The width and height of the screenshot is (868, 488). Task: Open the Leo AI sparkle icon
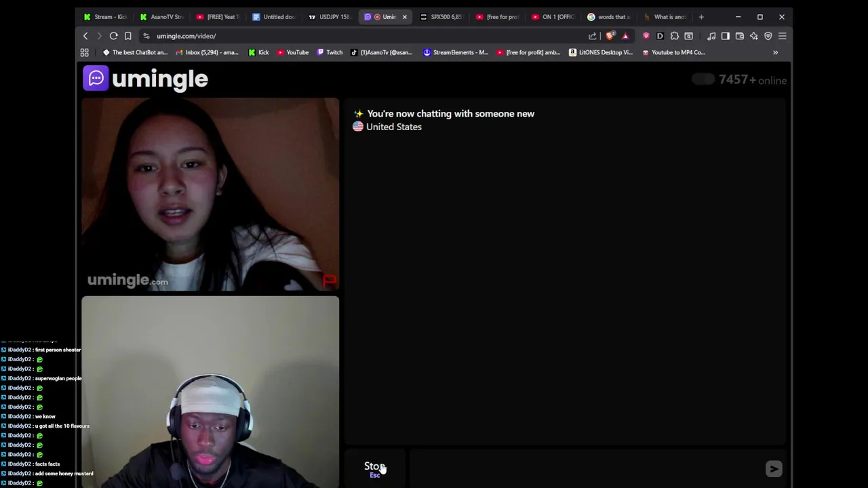pos(754,36)
